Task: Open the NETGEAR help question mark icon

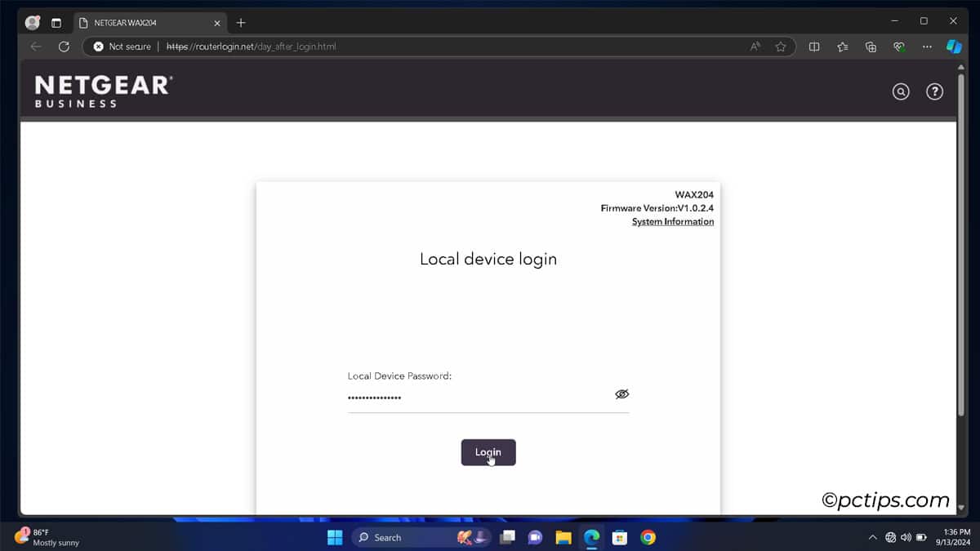Action: (x=934, y=91)
